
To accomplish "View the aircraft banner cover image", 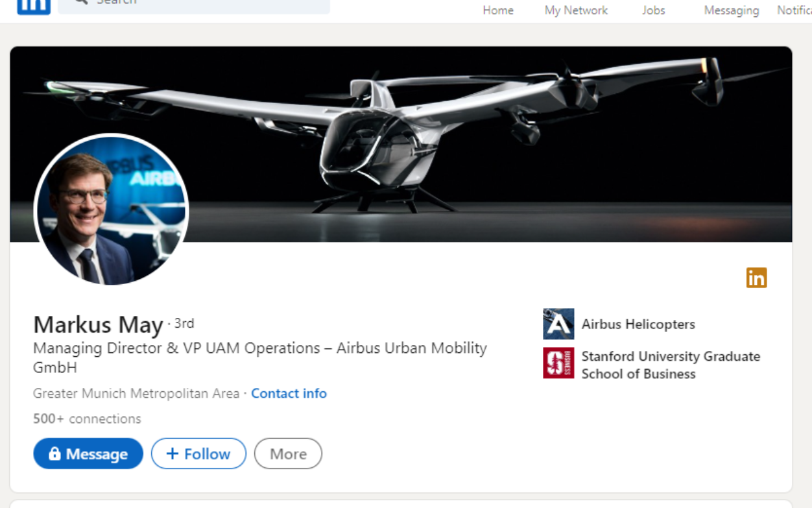I will click(x=454, y=143).
